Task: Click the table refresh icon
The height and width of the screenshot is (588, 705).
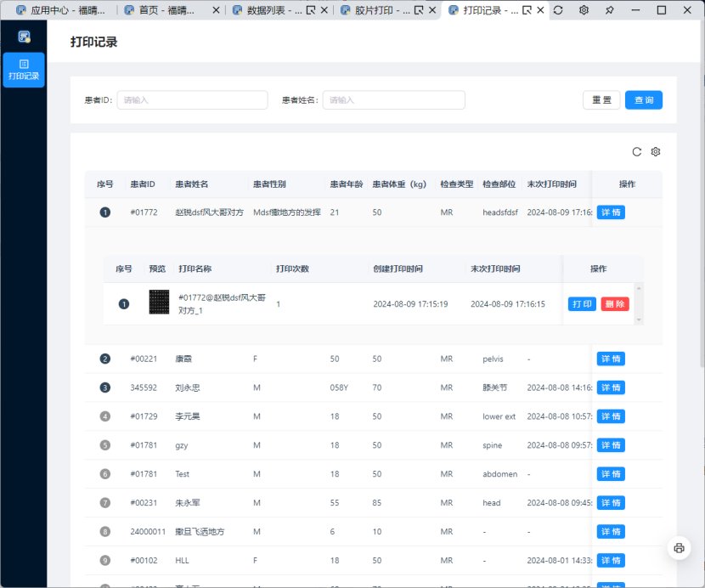Action: pos(637,152)
